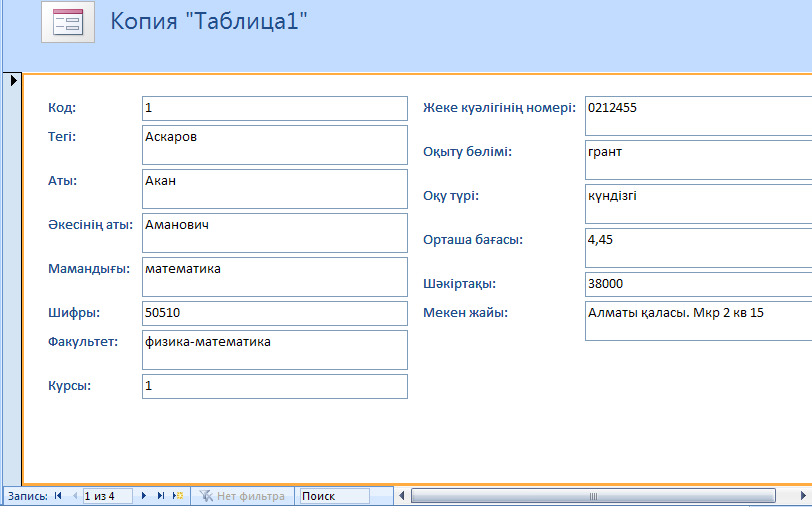Click the record selector arrow on the left

(x=13, y=80)
